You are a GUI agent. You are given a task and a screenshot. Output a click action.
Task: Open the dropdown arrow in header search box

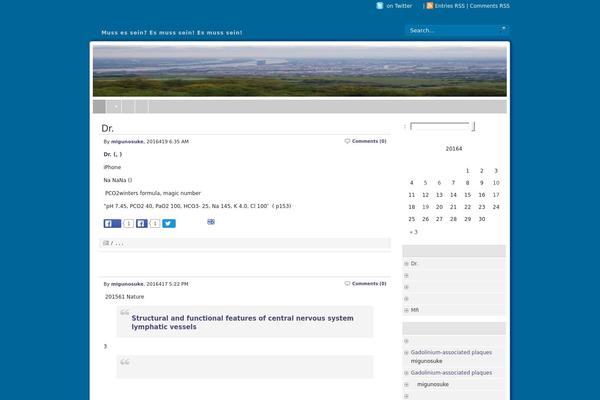click(504, 28)
